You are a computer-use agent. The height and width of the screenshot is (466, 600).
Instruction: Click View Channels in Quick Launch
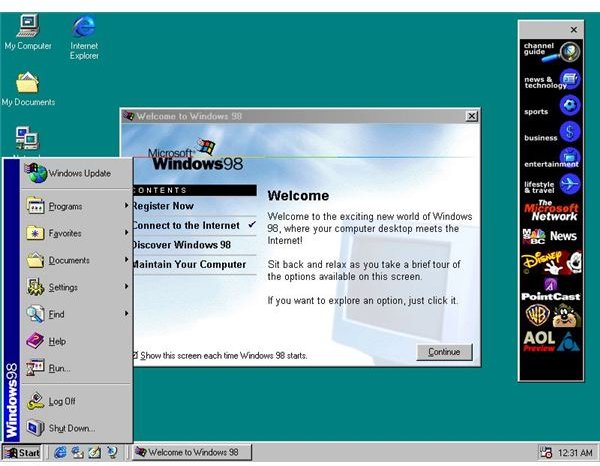tap(112, 453)
